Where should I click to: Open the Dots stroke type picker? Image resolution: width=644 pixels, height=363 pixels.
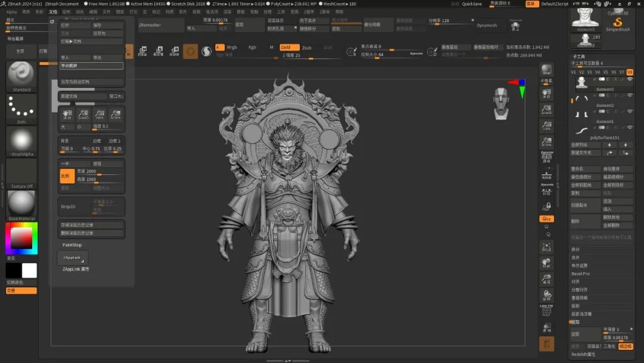(x=21, y=106)
